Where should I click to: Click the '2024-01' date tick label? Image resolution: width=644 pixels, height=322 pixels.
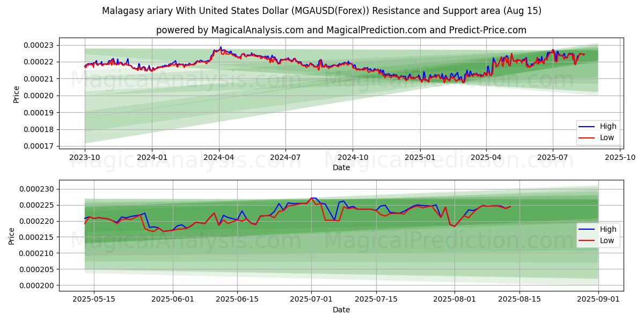pos(152,157)
